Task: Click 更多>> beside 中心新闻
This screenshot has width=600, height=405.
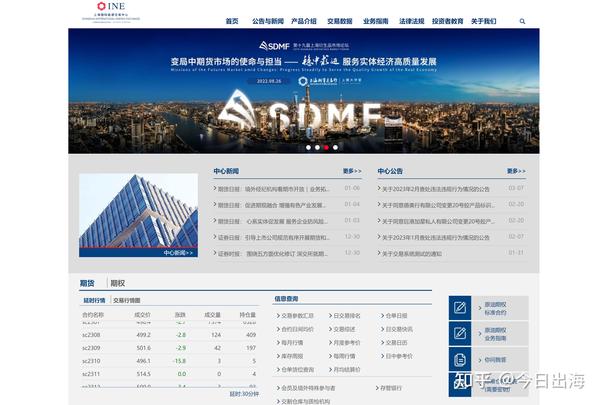Action: coord(352,171)
